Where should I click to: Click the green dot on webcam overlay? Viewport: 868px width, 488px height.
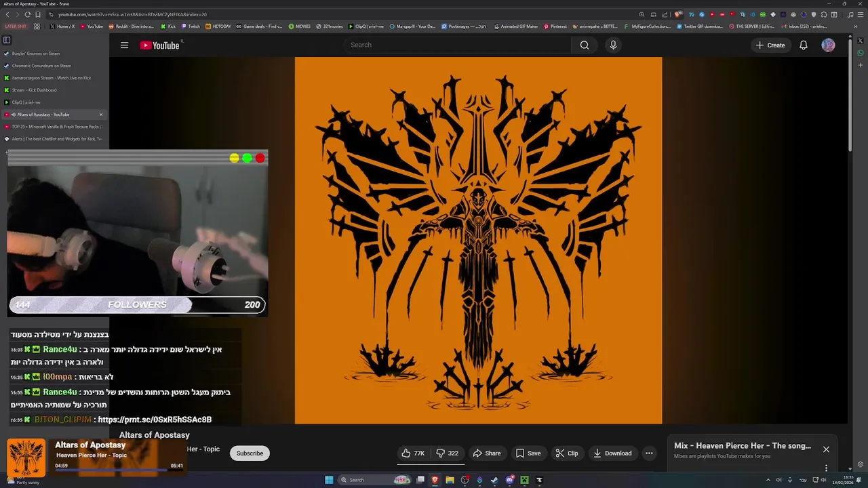[248, 158]
